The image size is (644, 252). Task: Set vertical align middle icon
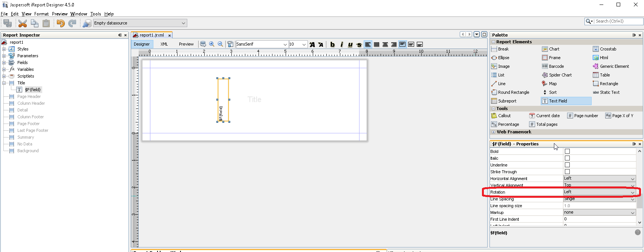(x=411, y=44)
